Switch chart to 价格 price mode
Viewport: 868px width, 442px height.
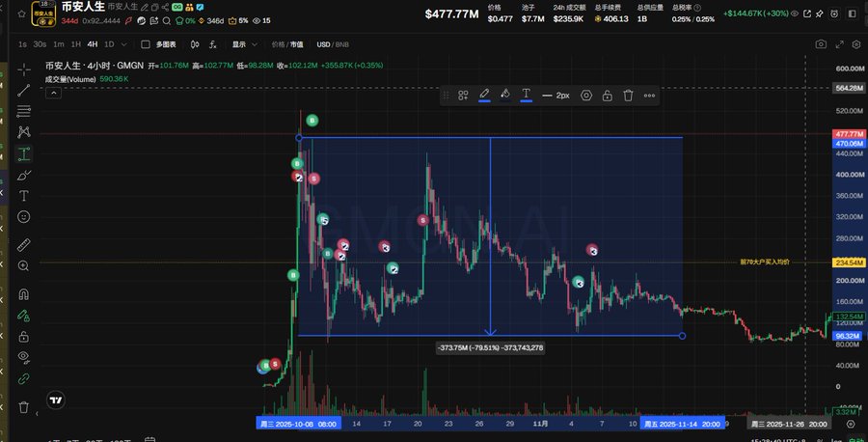(x=279, y=44)
